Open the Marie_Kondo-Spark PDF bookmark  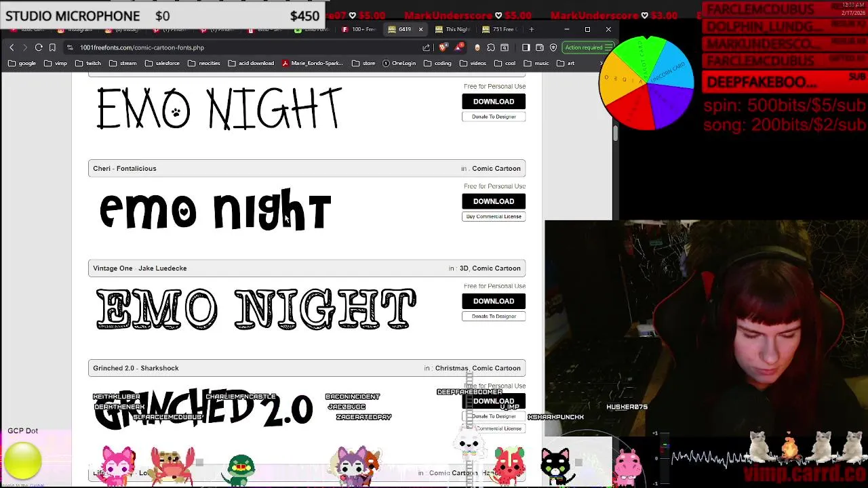point(313,63)
